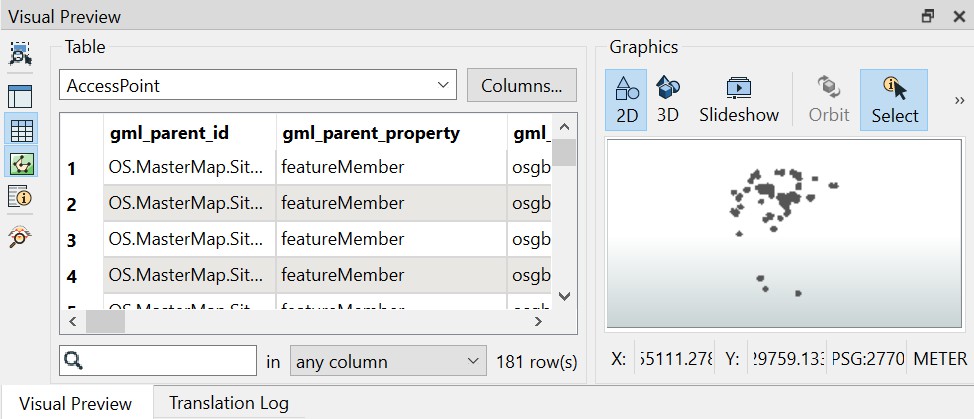This screenshot has width=974, height=419.
Task: Switch to 3D graphics view
Action: click(x=668, y=99)
